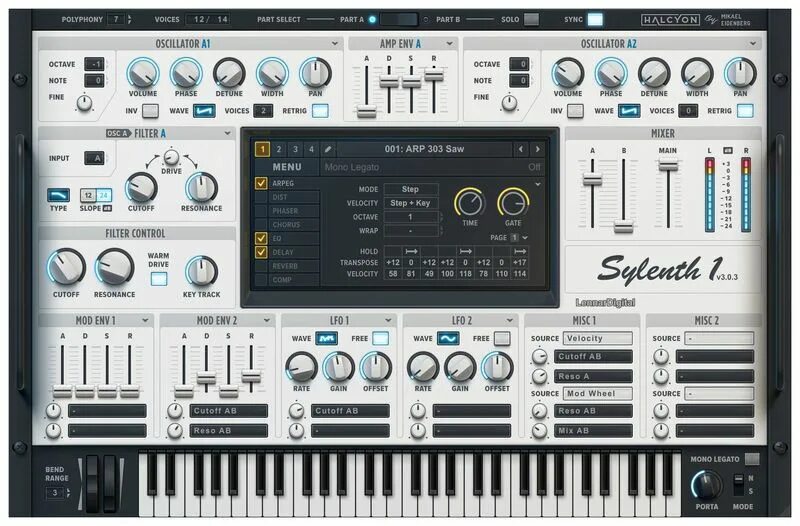Uncheck the DELAY effect checkbox
This screenshot has height=526, width=800.
click(261, 252)
